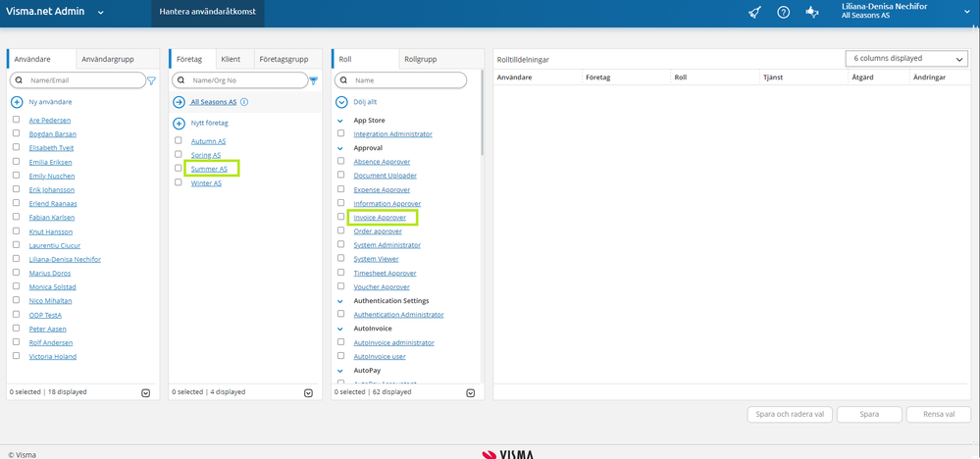Tick the checkbox for Are Pedersen
Viewport: 980px width, 459px height.
[17, 120]
